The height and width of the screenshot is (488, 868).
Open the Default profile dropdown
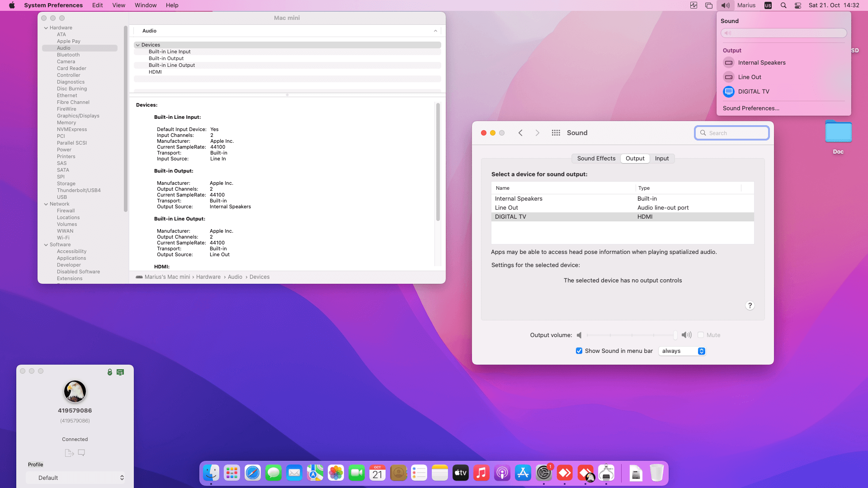pos(75,478)
